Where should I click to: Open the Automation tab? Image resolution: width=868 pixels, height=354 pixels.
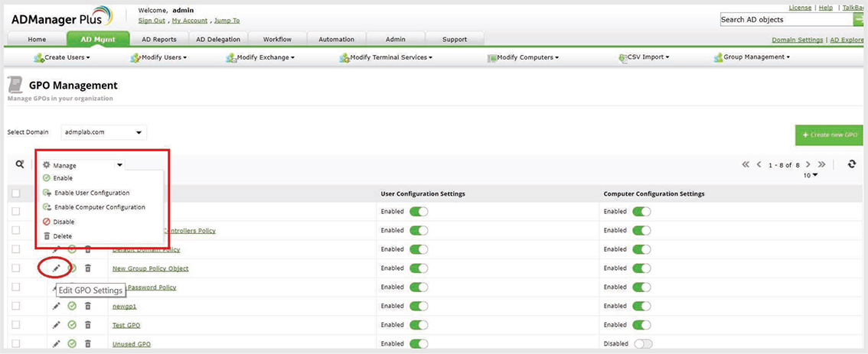337,39
